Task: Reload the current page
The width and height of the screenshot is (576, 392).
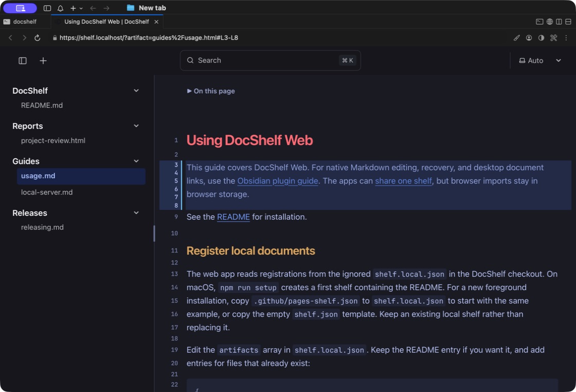Action: (x=38, y=38)
